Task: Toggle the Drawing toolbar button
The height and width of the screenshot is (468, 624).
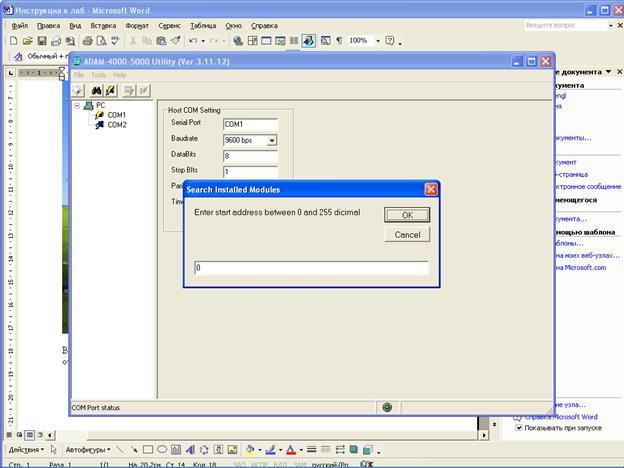Action: [x=308, y=41]
